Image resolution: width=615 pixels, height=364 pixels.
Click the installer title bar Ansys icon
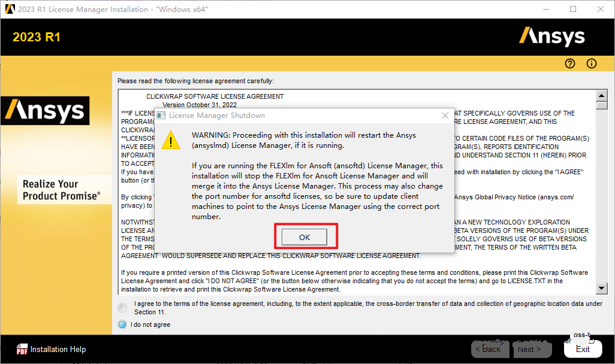(x=10, y=9)
